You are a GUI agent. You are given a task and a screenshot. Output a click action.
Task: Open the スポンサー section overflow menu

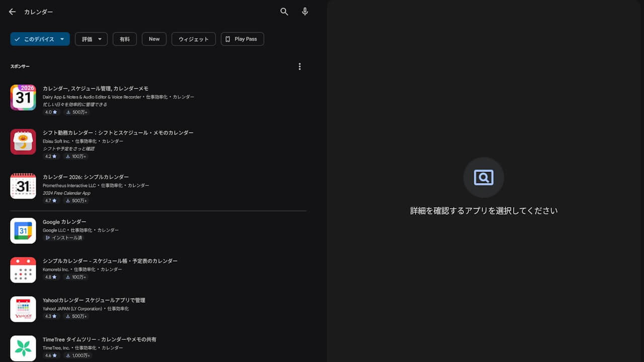point(299,66)
